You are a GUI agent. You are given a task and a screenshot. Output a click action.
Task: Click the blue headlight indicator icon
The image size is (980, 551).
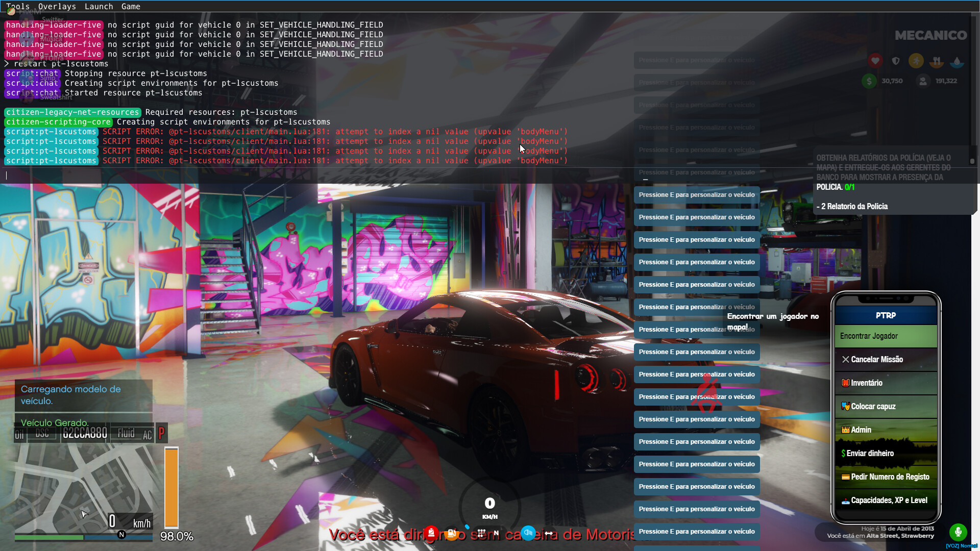[528, 533]
